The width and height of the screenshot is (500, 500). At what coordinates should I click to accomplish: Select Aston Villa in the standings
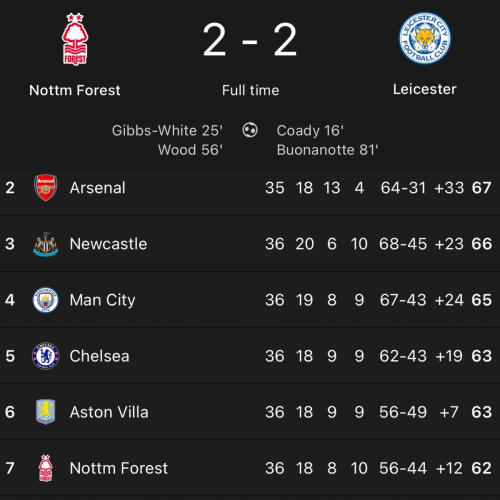[x=109, y=412]
